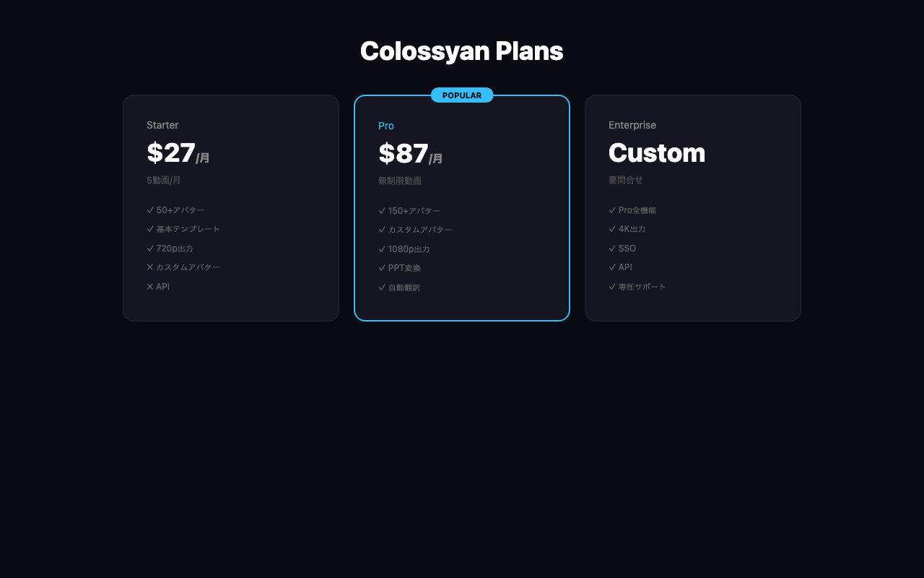Image resolution: width=924 pixels, height=578 pixels.
Task: Click the checkmark beside 自動翻訳
Action: point(381,287)
